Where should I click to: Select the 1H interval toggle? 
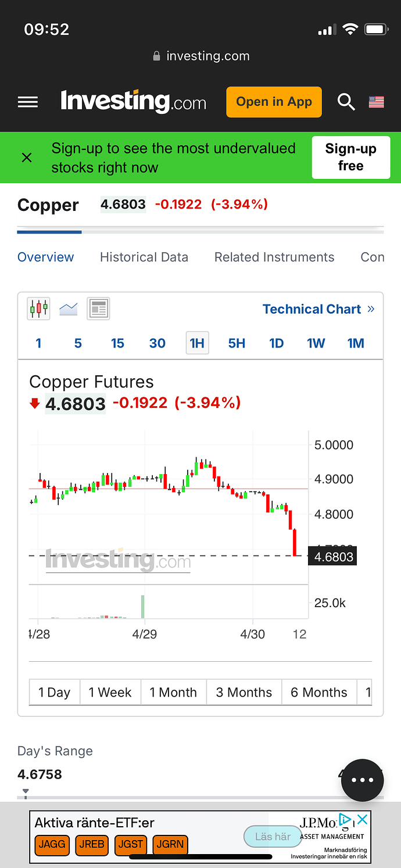pyautogui.click(x=197, y=343)
